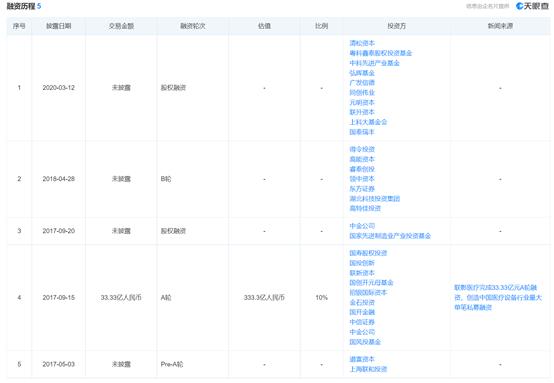Image resolution: width=554 pixels, height=383 pixels.
Task: Open the 中信证券 investor link
Action: click(x=362, y=322)
